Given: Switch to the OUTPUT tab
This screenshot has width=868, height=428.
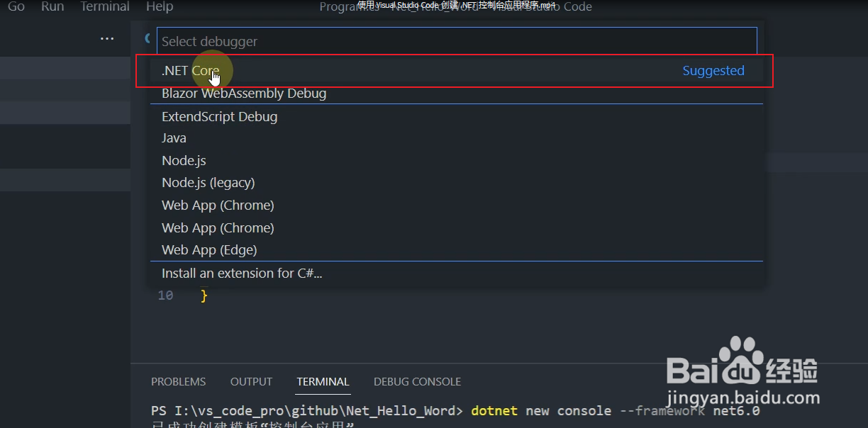Looking at the screenshot, I should [x=251, y=381].
